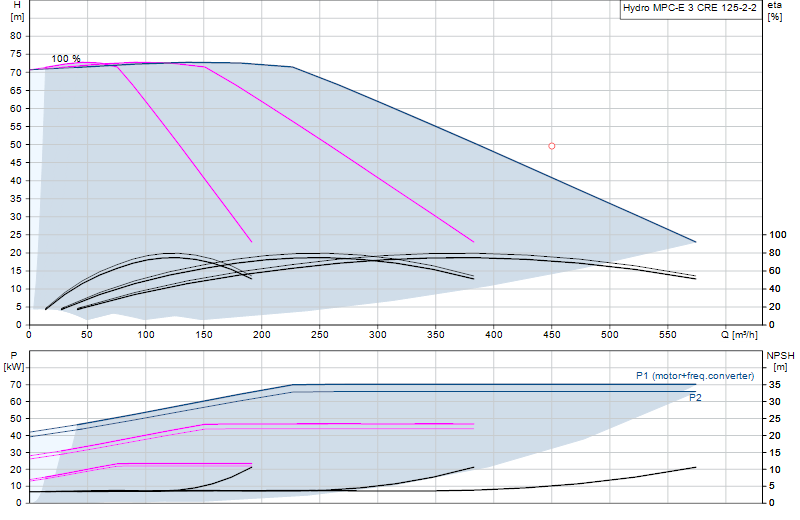The image size is (800, 520).
Task: Click the red duty point circle marker
Action: (552, 146)
